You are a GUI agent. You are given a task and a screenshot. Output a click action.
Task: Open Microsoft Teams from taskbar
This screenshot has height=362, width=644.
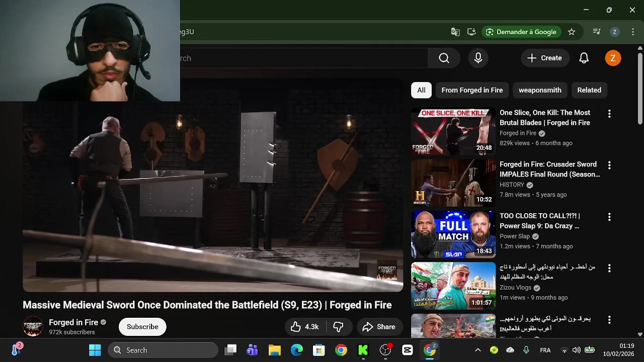(252, 350)
